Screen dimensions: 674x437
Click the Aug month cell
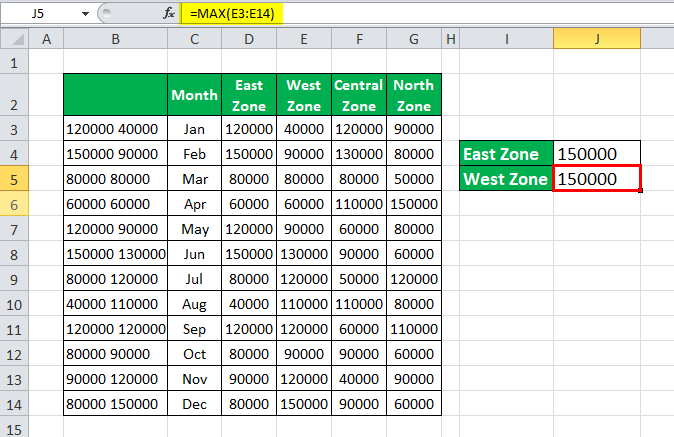pyautogui.click(x=194, y=304)
